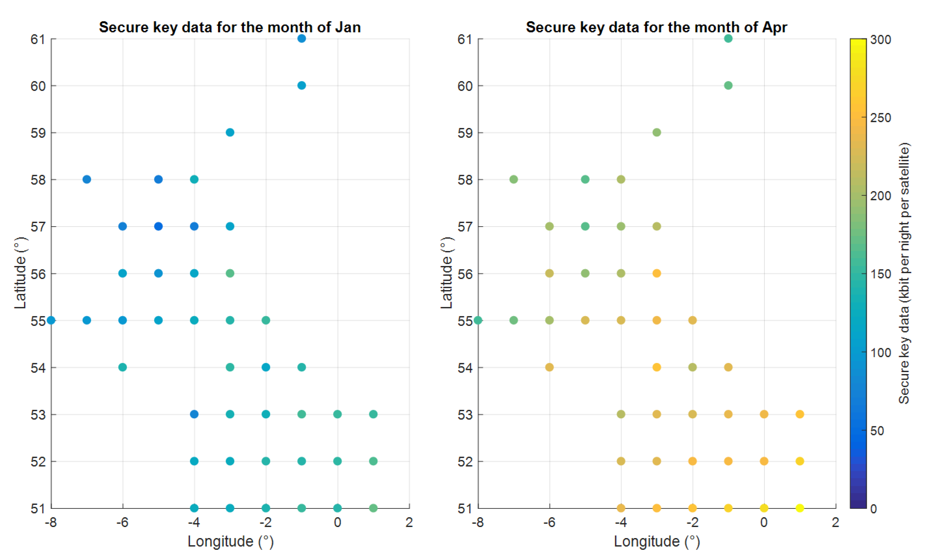
Task: Select Jan data point at longitude -3, latitude 59
Action: (230, 132)
